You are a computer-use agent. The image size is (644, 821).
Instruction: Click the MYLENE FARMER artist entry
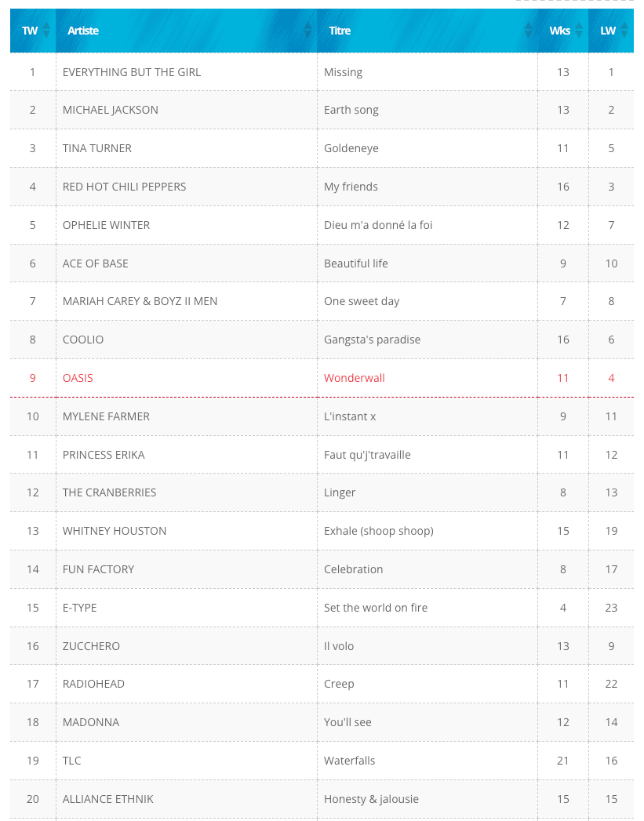(x=106, y=416)
